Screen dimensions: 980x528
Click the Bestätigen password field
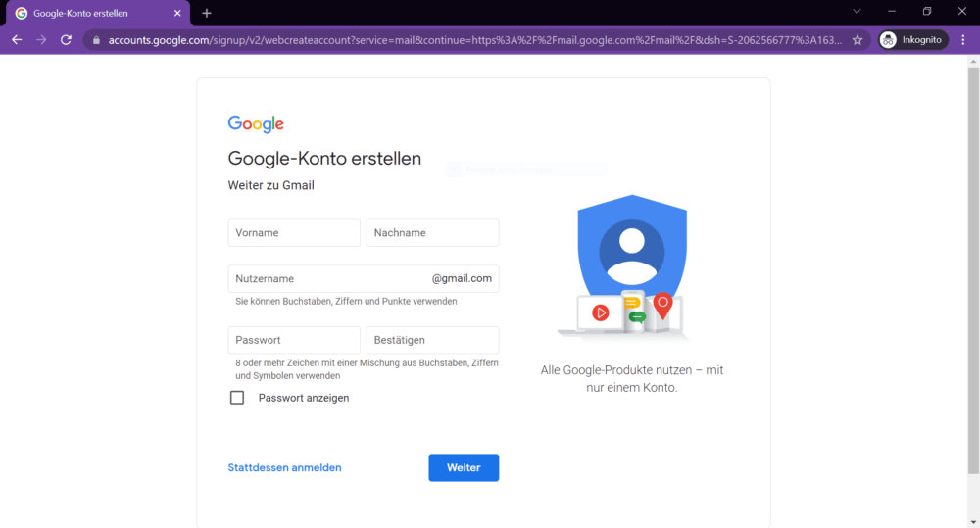point(432,340)
